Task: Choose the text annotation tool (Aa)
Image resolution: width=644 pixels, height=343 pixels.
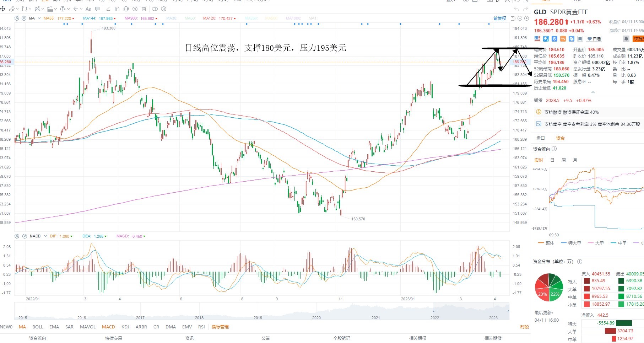Action: pos(88,9)
